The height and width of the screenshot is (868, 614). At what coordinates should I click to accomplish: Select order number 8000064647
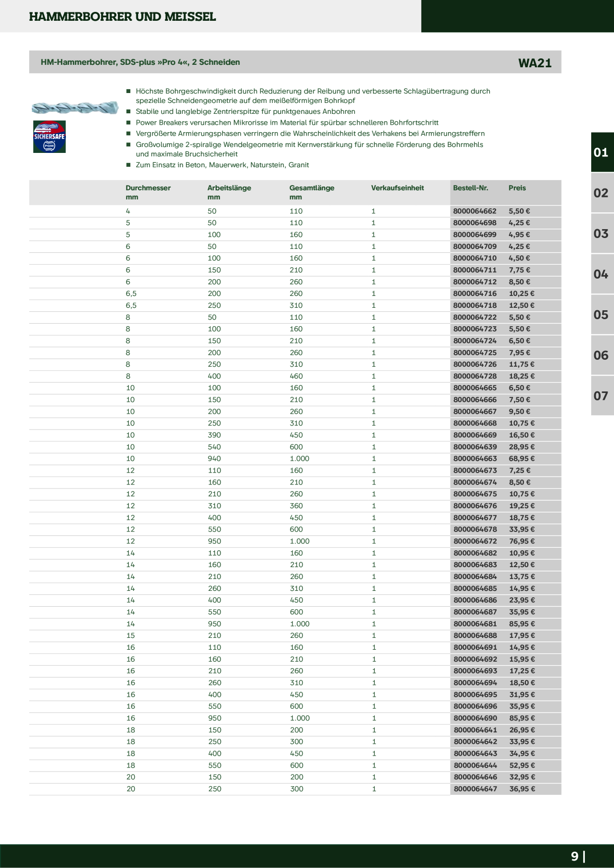(x=475, y=789)
